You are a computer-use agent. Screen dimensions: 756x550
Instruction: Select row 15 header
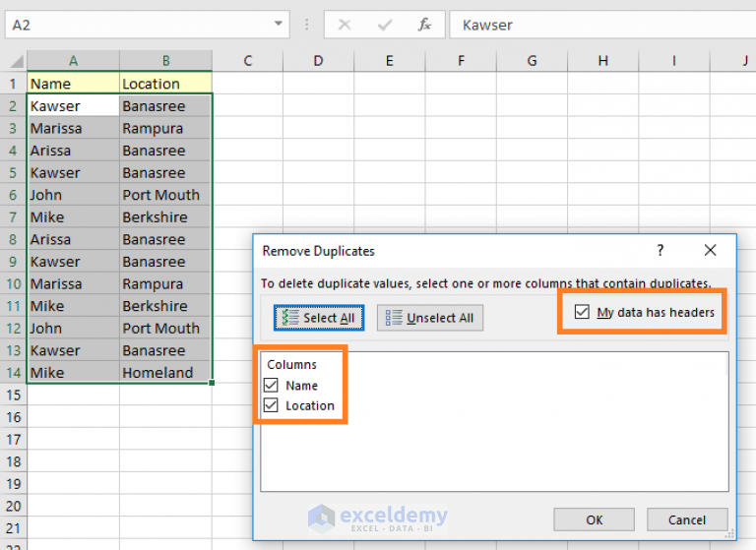click(13, 395)
